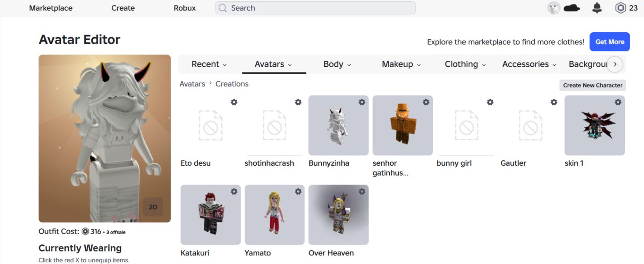This screenshot has height=264, width=644.
Task: Open the Marketplace menu
Action: coord(51,8)
